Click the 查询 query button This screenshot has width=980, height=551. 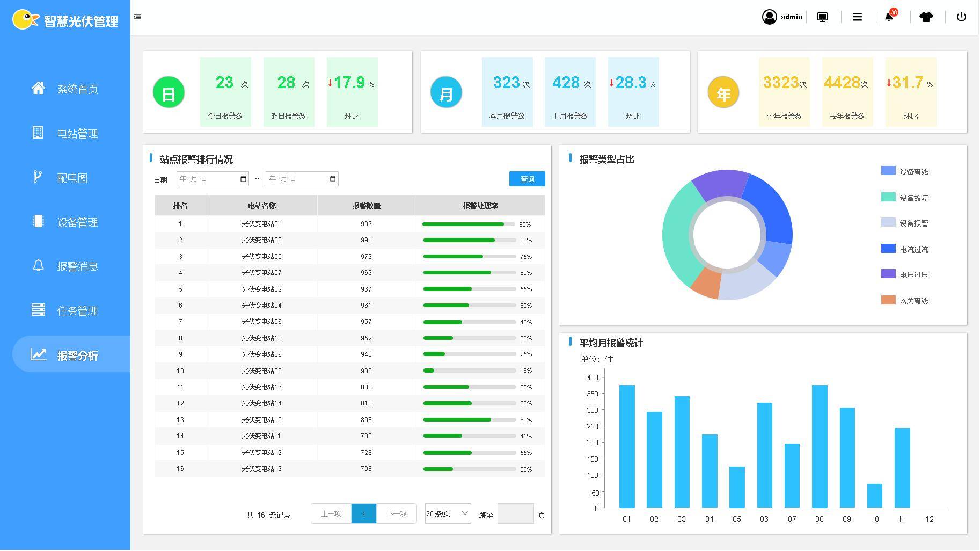(526, 179)
